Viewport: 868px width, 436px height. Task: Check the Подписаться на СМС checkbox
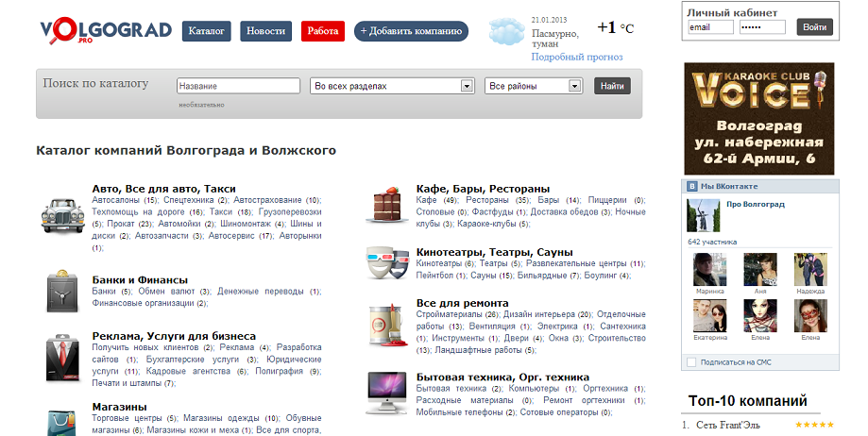coord(690,362)
